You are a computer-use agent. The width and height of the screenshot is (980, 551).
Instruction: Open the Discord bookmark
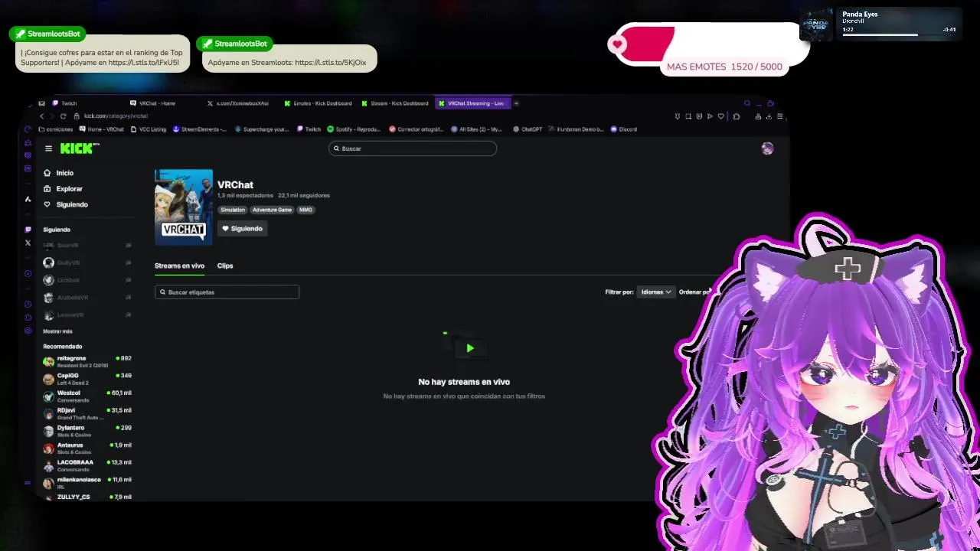tap(624, 129)
